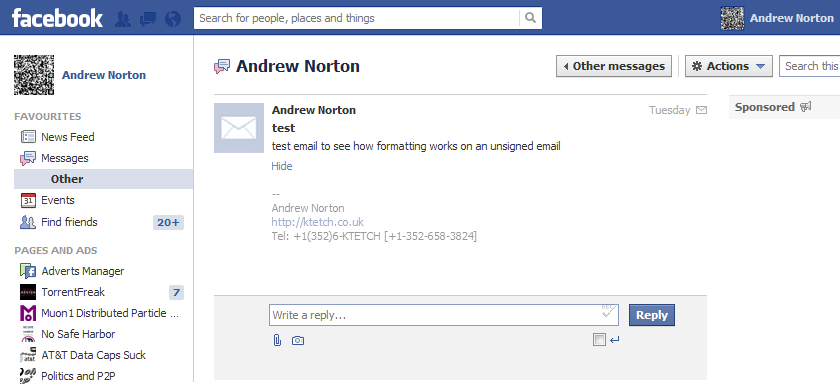The image size is (840, 391).
Task: Click Andrew Norton name in top bar
Action: point(792,18)
